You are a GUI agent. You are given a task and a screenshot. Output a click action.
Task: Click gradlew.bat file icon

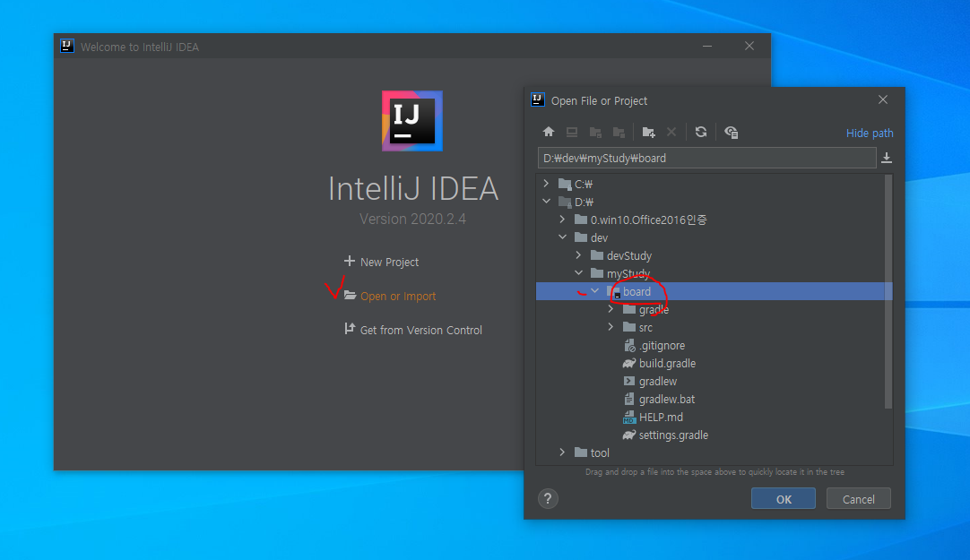(x=629, y=400)
